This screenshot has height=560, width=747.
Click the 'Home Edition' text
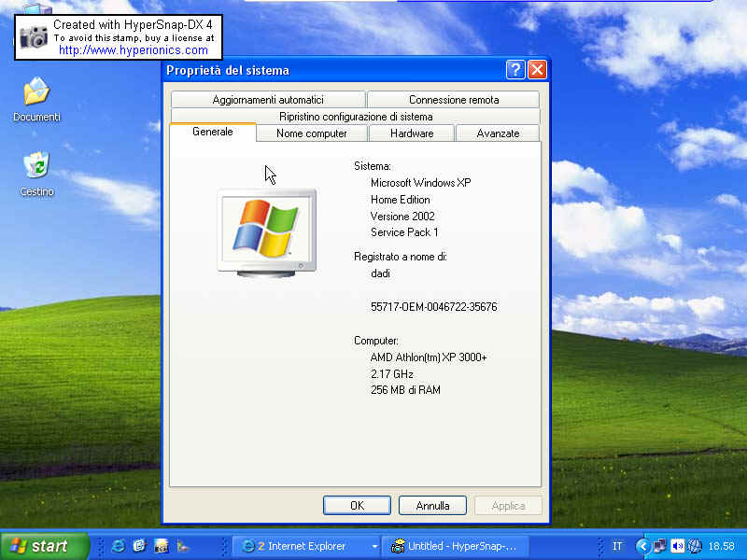coord(401,200)
